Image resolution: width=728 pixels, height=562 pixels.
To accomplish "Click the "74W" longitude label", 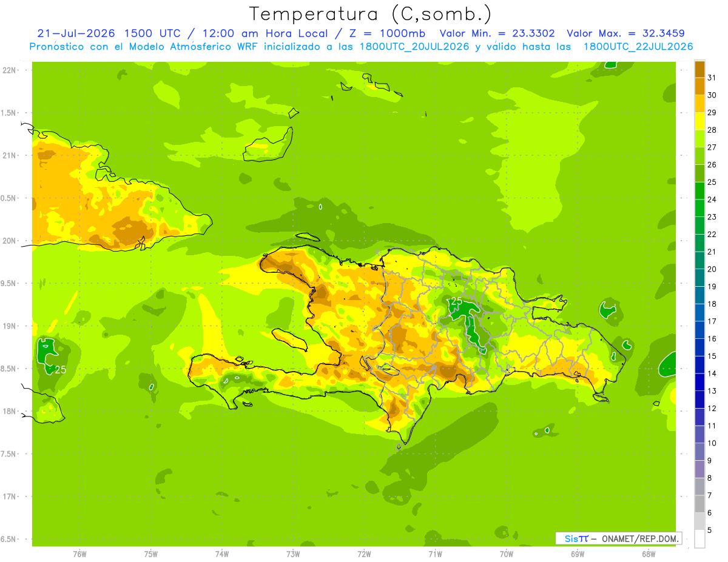I will click(222, 554).
